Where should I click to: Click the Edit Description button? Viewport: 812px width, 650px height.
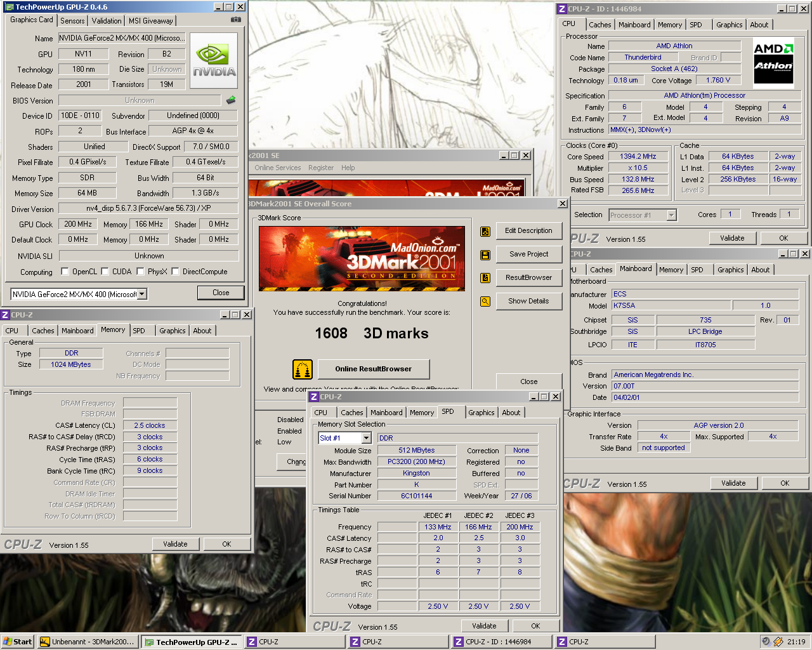click(x=528, y=230)
